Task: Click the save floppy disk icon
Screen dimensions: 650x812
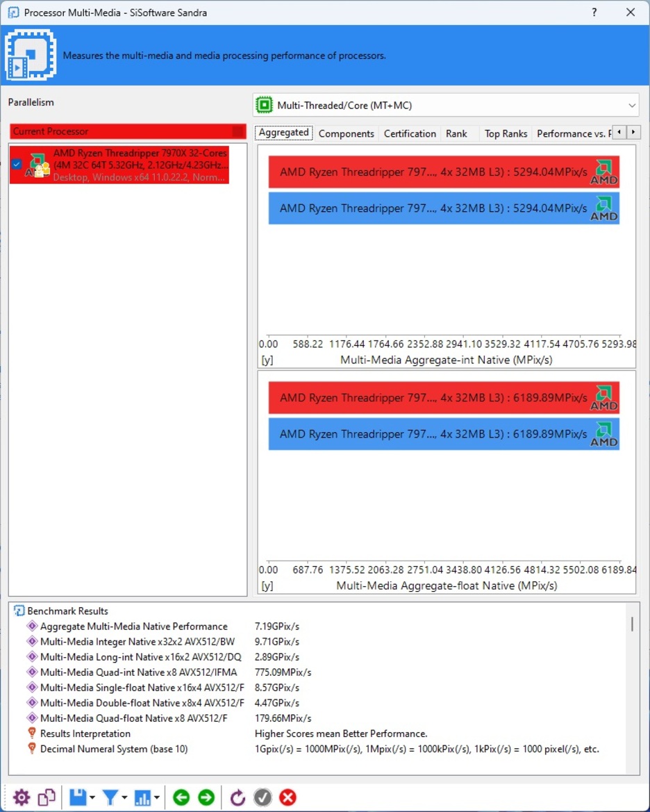Action: click(x=78, y=797)
